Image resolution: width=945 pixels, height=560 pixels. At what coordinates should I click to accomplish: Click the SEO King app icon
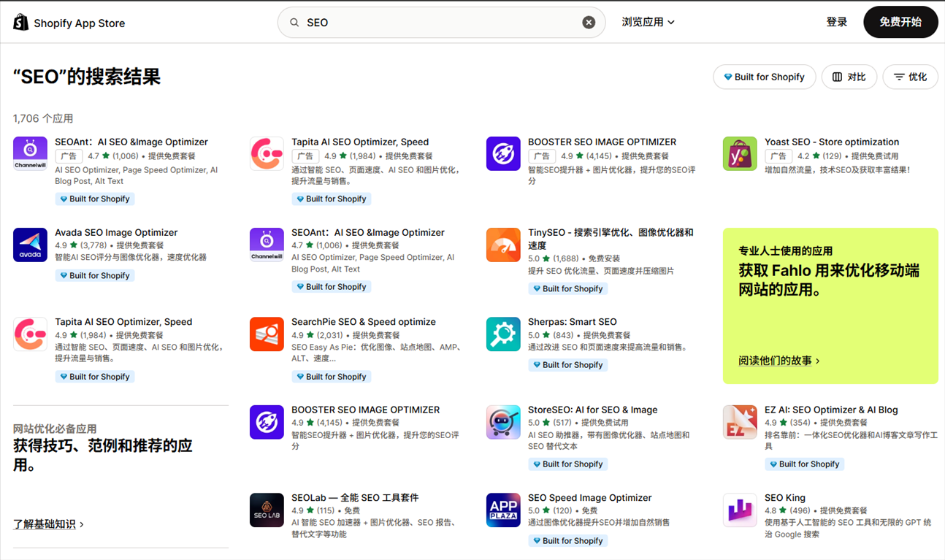[740, 510]
